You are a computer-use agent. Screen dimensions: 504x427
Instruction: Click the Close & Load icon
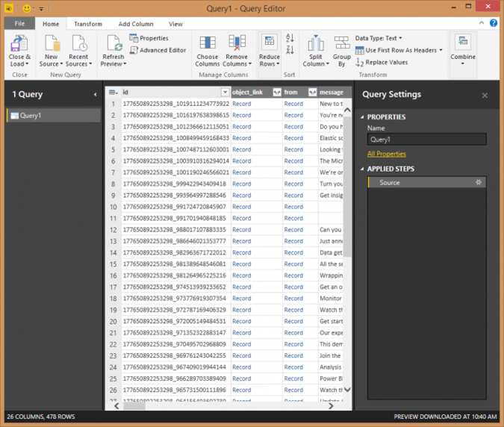tap(19, 43)
